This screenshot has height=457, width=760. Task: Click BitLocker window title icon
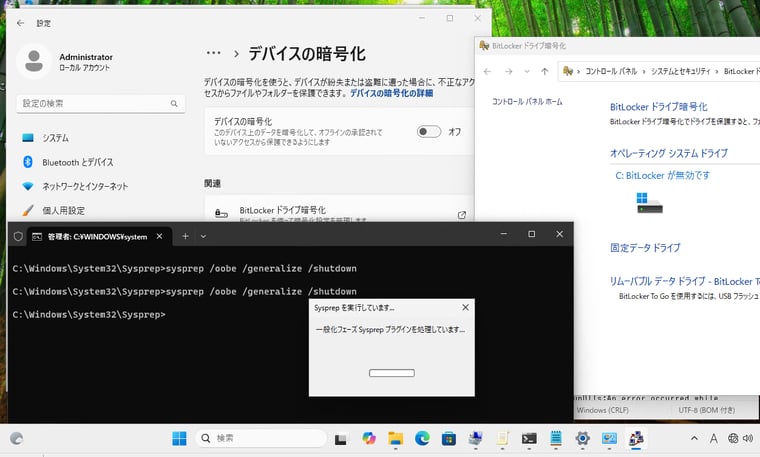484,46
